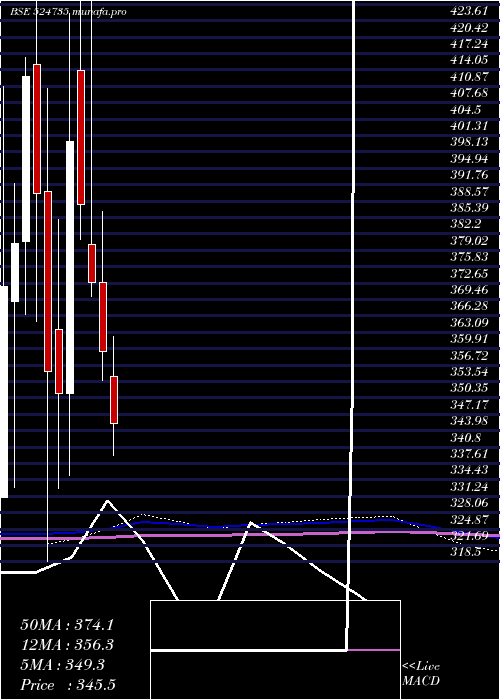
Task: Click the 359.91 price axis label
Action: click(469, 338)
